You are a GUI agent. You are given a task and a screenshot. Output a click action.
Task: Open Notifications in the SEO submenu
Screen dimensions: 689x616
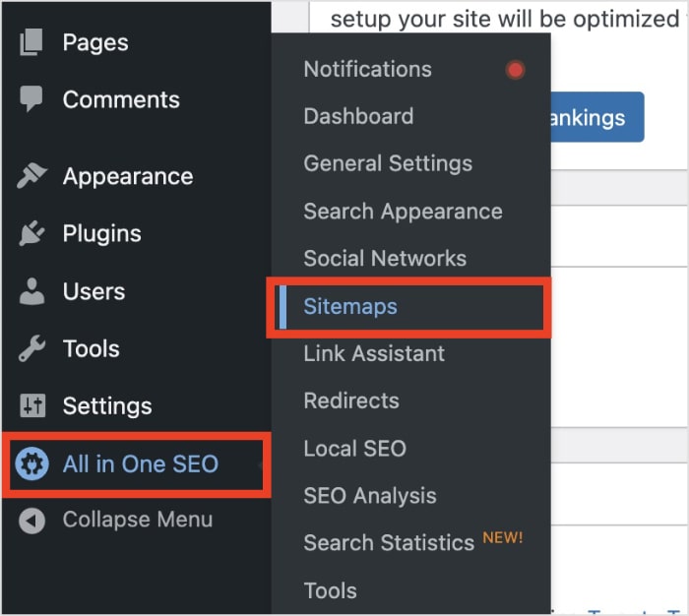(x=368, y=69)
